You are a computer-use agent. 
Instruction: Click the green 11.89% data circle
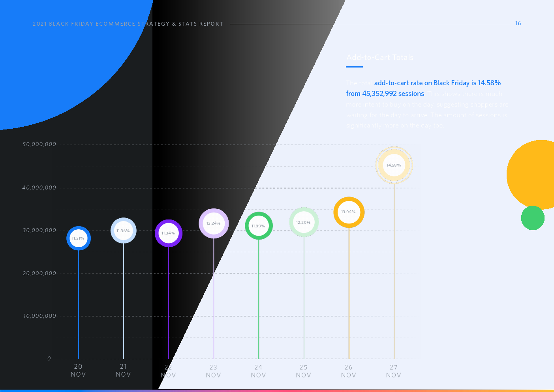[x=259, y=226]
